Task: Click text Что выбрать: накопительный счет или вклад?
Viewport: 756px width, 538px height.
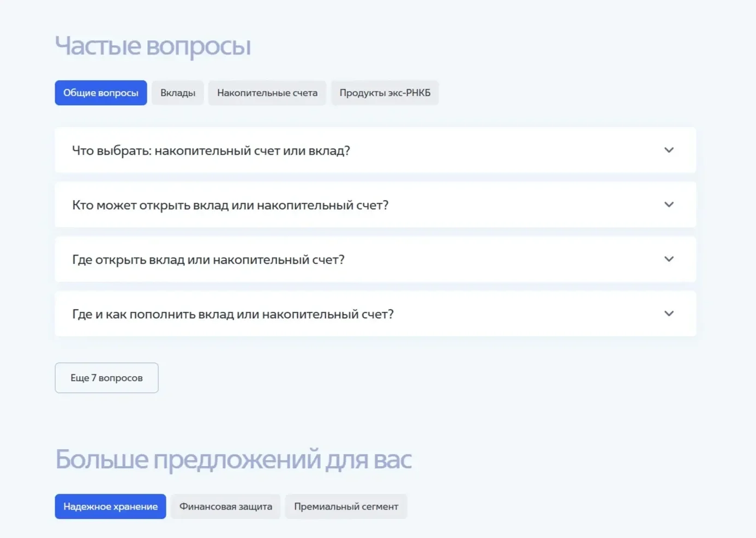Action: point(211,150)
